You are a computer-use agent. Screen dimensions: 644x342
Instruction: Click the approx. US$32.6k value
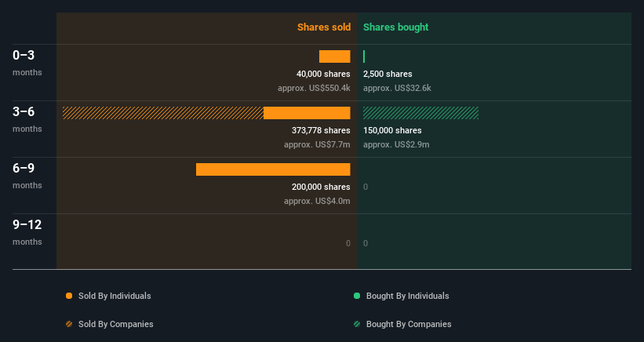(x=397, y=88)
